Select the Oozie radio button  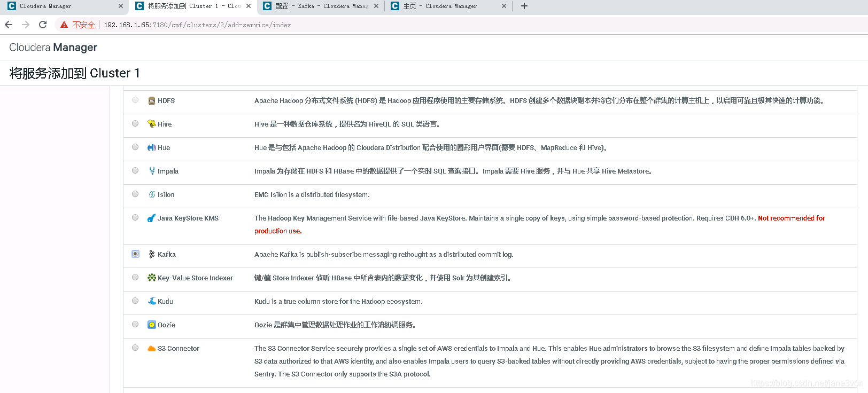(x=135, y=324)
